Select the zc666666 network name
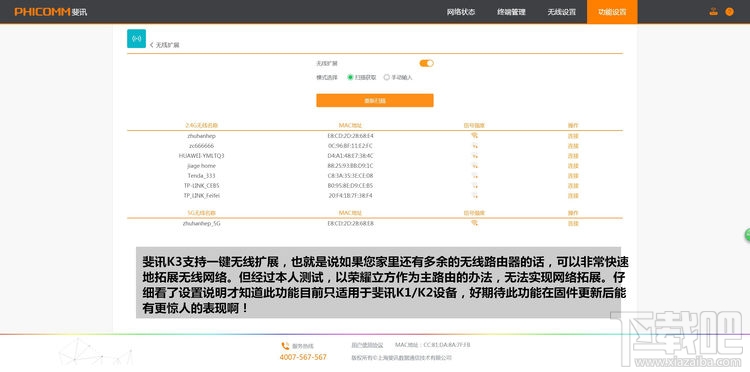Image resolution: width=750 pixels, height=372 pixels. 201,146
